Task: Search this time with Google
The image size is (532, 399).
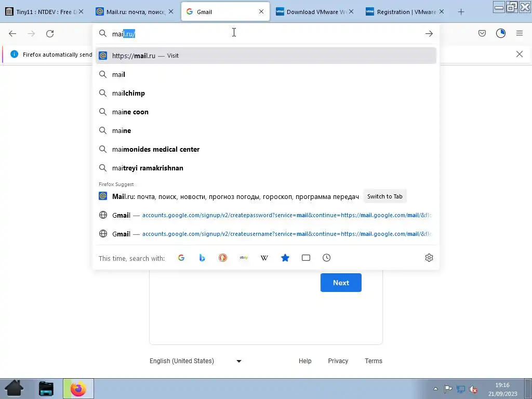Action: (181, 258)
